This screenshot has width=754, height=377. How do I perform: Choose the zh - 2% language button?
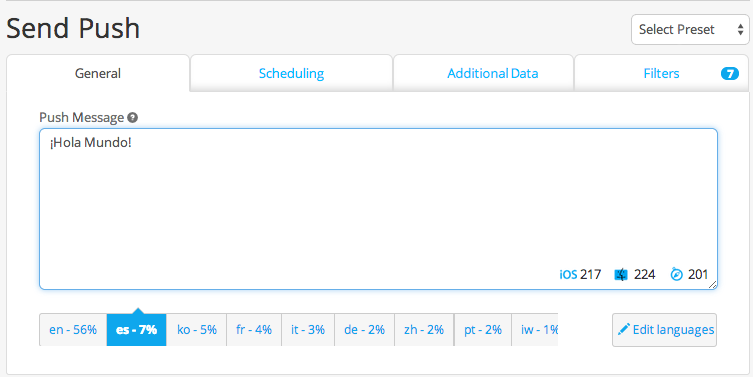pyautogui.click(x=424, y=330)
